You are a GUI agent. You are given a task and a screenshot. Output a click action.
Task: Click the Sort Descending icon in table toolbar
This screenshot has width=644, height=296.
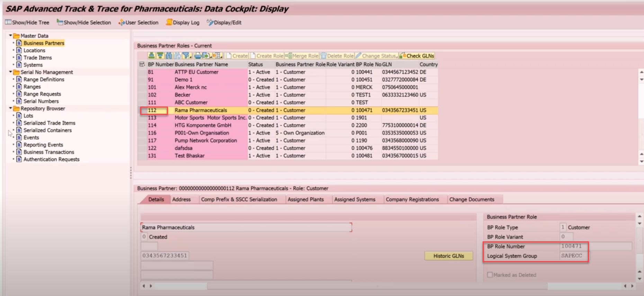(x=160, y=56)
